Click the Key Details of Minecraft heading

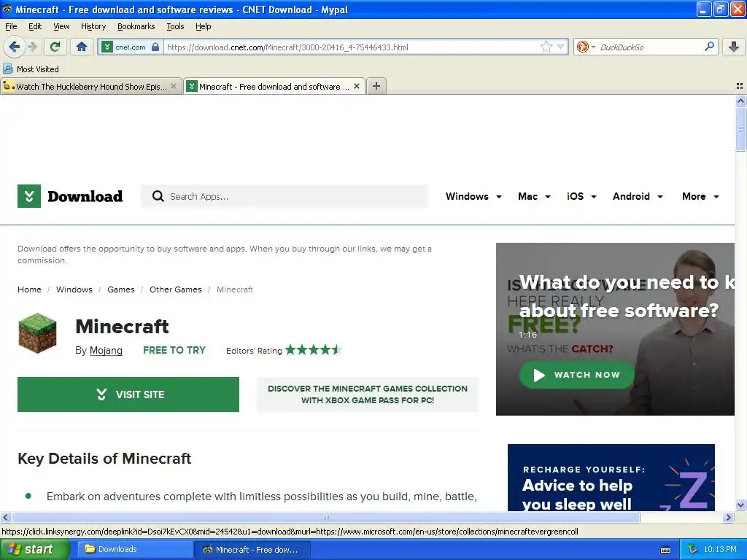[x=104, y=459]
